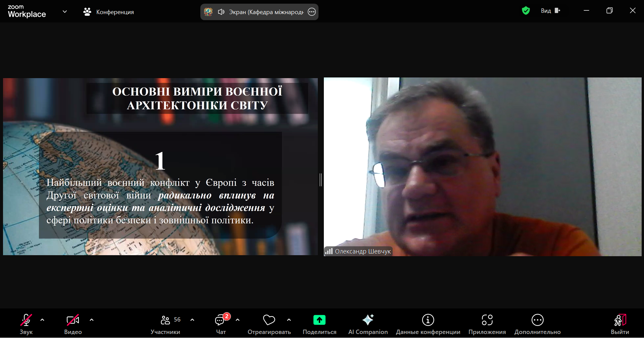Click the Олександр Шевчук name label
Screen dimensions: 644x338
point(363,251)
